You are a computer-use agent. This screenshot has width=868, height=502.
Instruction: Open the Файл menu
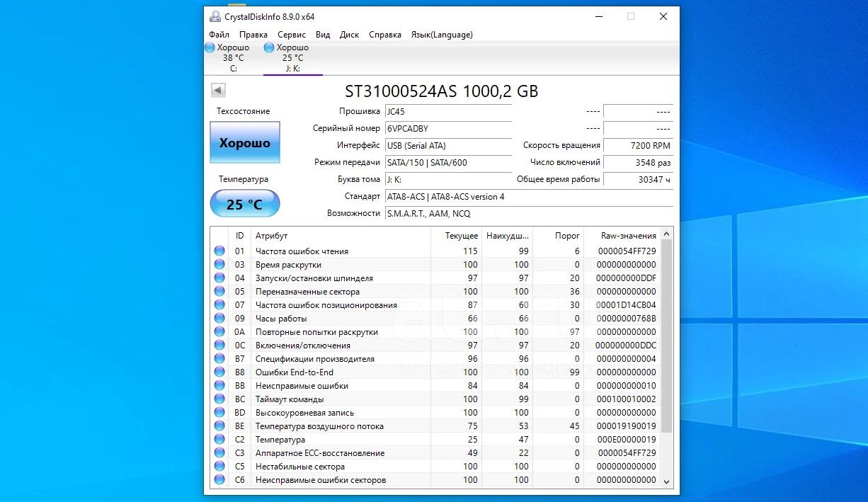pos(219,35)
